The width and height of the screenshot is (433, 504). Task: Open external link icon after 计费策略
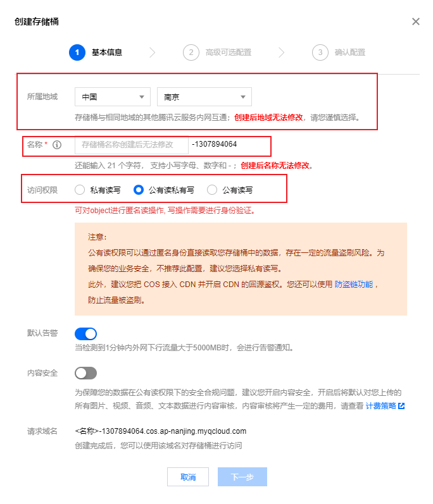click(x=401, y=406)
